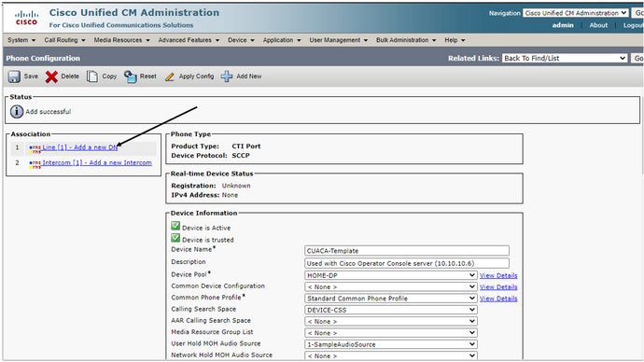Click the admin user link
This screenshot has height=362, width=644.
[563, 25]
